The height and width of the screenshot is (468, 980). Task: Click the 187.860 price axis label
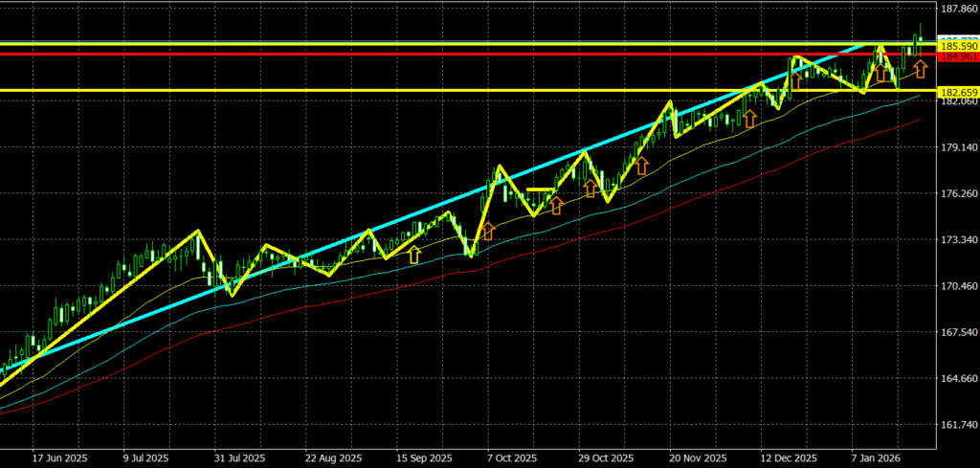point(958,9)
